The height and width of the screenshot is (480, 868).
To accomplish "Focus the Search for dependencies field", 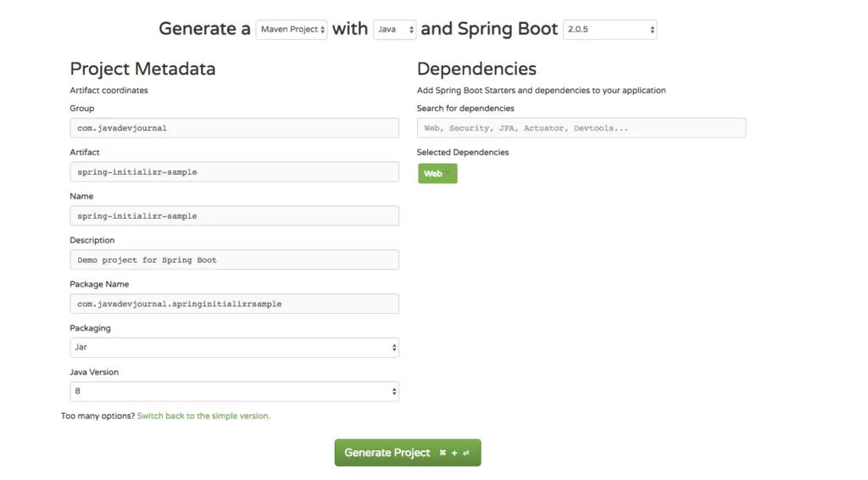I will tap(581, 128).
